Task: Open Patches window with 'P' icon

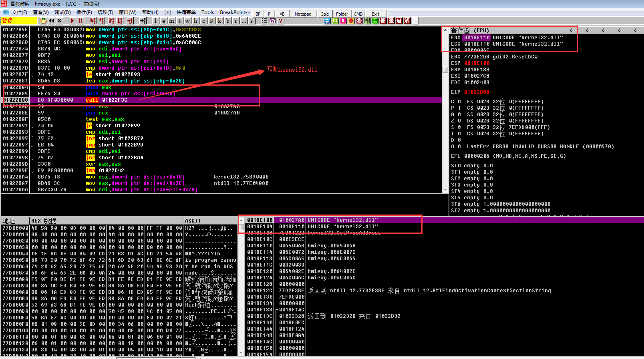Action: 211,21
